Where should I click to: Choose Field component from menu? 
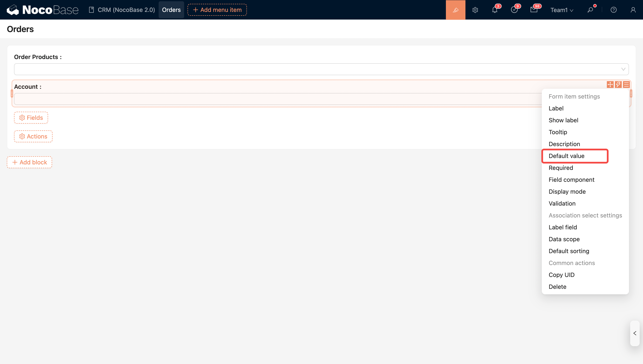tap(571, 180)
